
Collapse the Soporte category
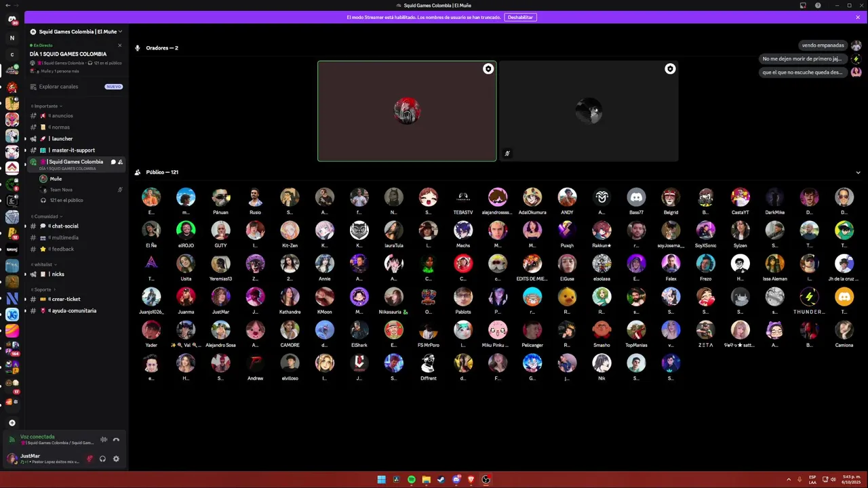tap(43, 289)
